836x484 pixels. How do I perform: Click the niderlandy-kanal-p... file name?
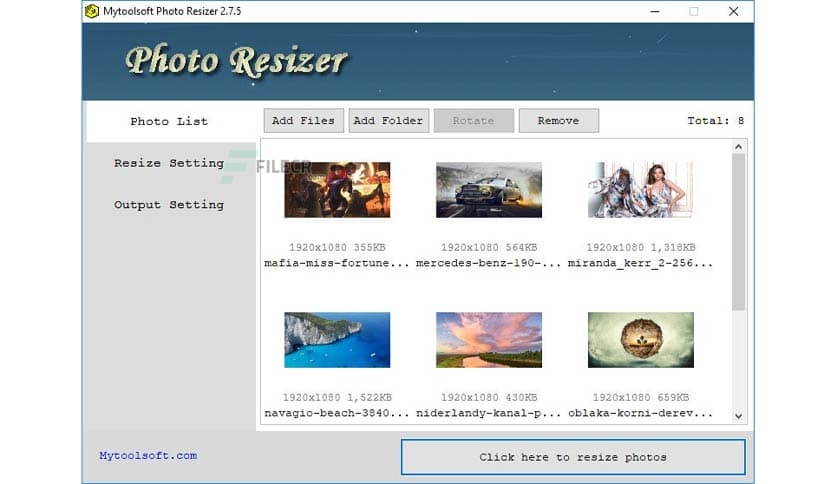(x=488, y=413)
